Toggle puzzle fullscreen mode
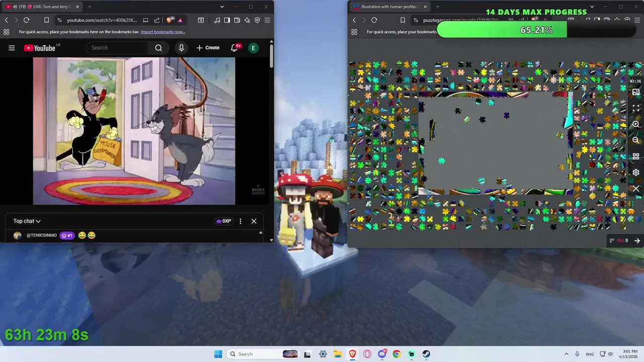This screenshot has width=644, height=362. click(x=636, y=108)
